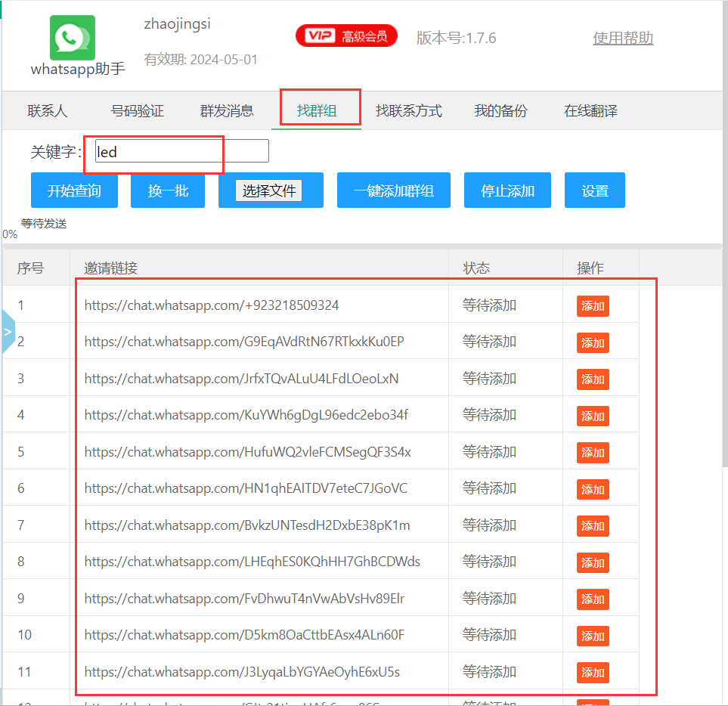Open the 号码验证 tab
Image resolution: width=728 pixels, height=706 pixels.
pos(137,111)
